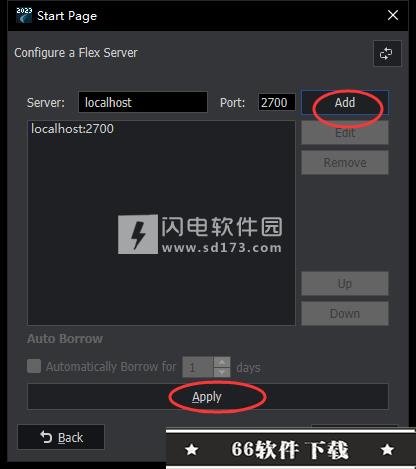Screen dimensions: 416x469
Task: Click the Edit button
Action: tap(345, 133)
